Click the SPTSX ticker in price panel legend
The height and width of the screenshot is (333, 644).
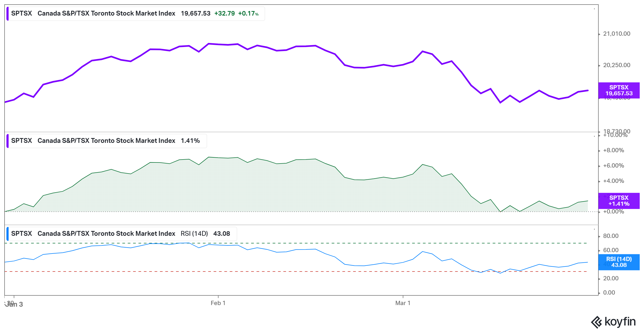coord(21,13)
